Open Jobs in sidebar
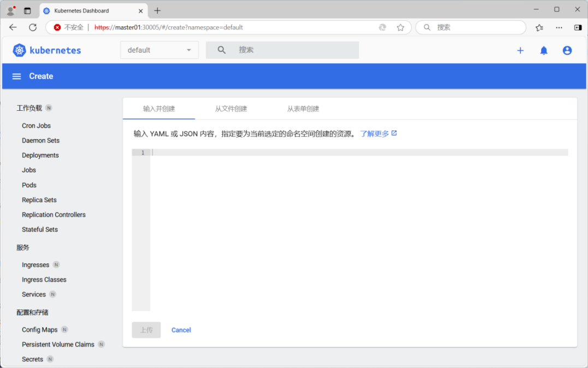Image resolution: width=588 pixels, height=368 pixels. tap(29, 170)
